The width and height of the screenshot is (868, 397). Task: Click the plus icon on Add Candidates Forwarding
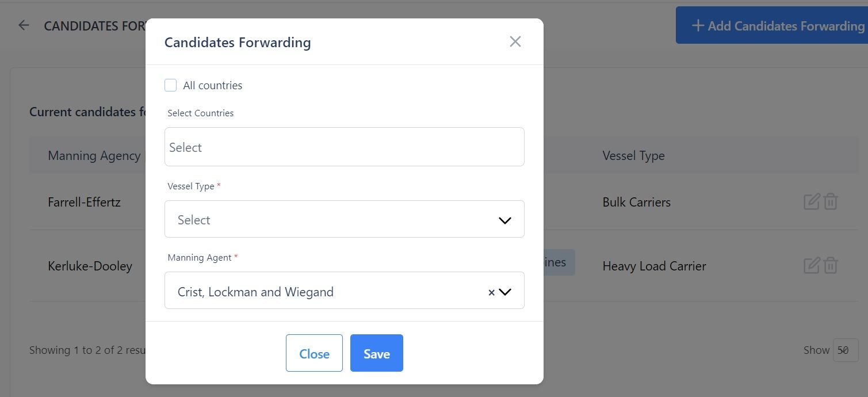pos(698,26)
